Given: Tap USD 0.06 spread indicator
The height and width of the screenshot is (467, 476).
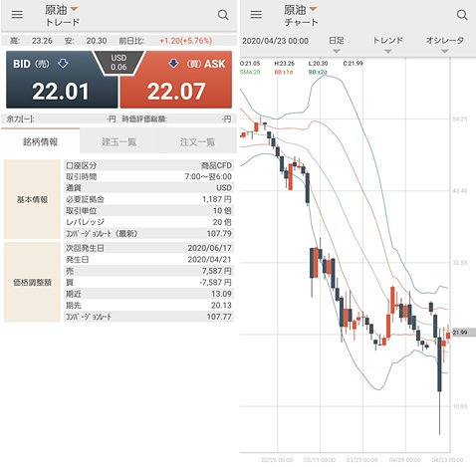Looking at the screenshot, I should coord(119,63).
